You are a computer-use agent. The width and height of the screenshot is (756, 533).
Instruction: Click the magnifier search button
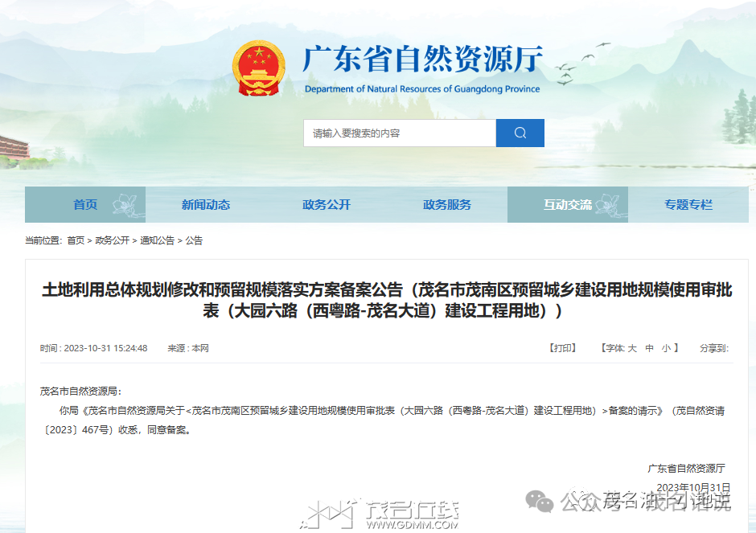pyautogui.click(x=520, y=133)
